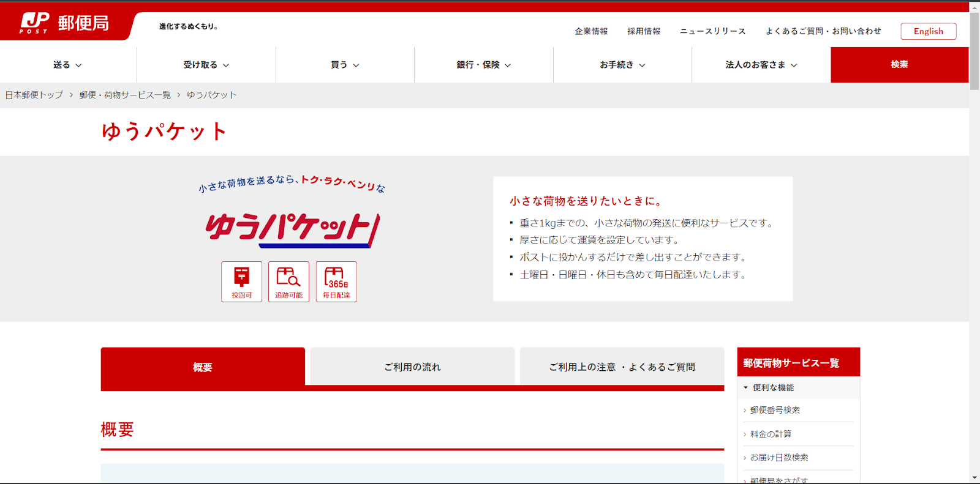Click the JP POST 郵便局 logo

click(x=64, y=23)
